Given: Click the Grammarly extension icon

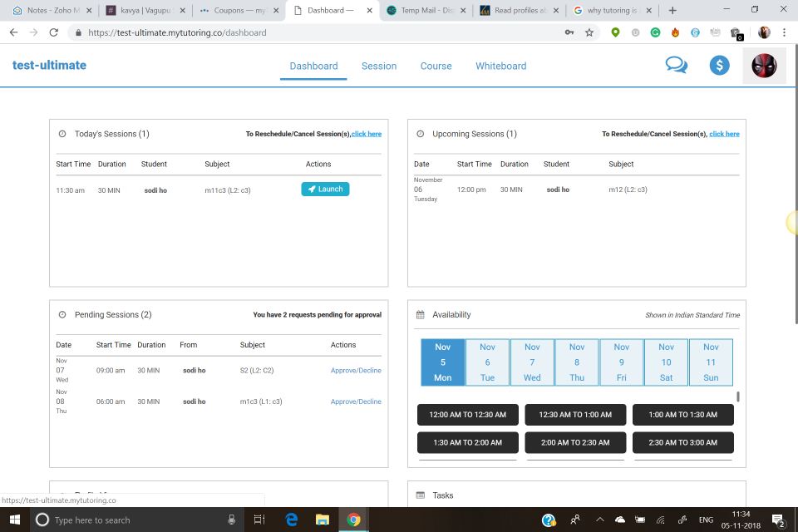Looking at the screenshot, I should 656,32.
